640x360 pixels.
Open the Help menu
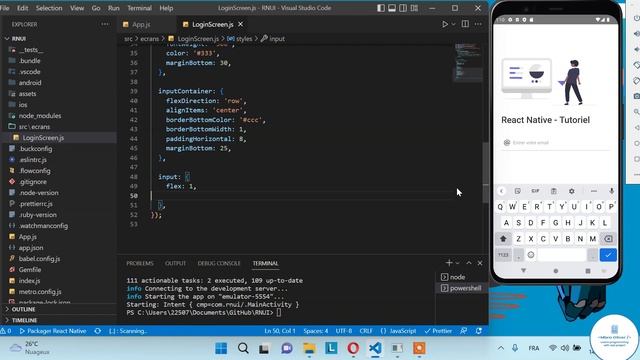point(166,8)
